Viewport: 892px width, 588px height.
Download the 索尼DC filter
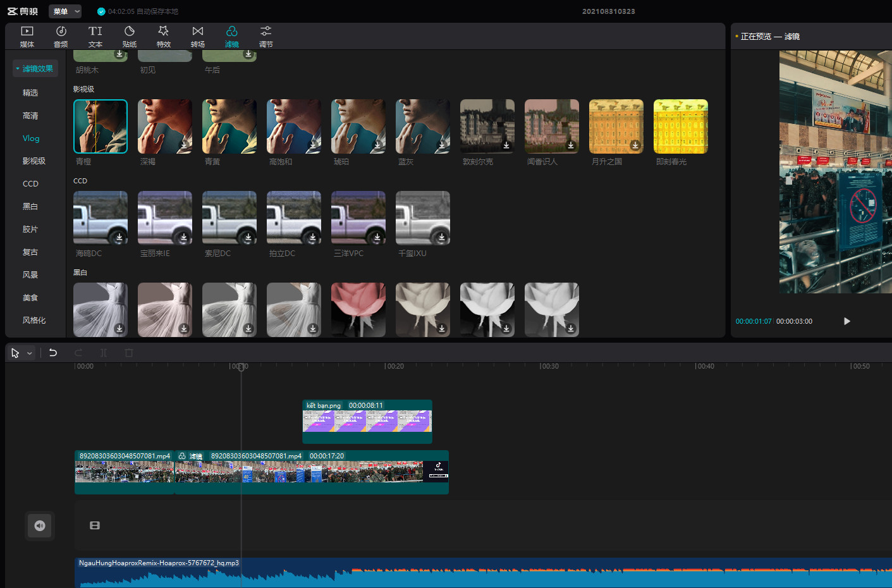click(248, 236)
